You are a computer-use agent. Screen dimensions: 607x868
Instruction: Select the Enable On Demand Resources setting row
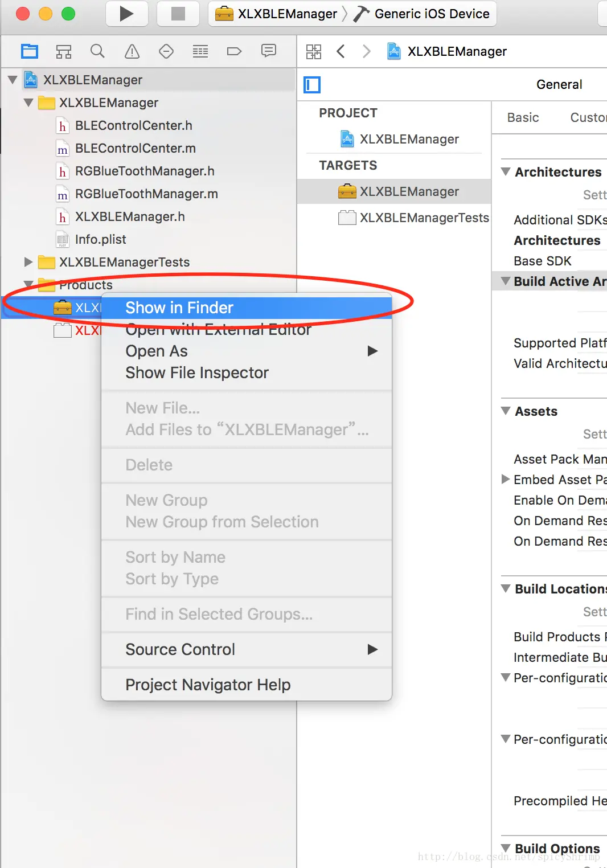[x=549, y=500]
